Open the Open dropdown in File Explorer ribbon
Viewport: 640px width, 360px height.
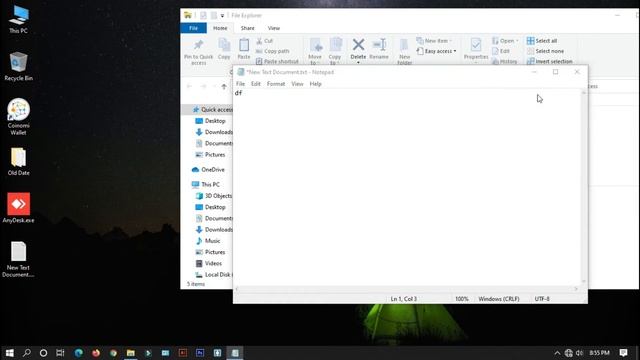[505, 41]
